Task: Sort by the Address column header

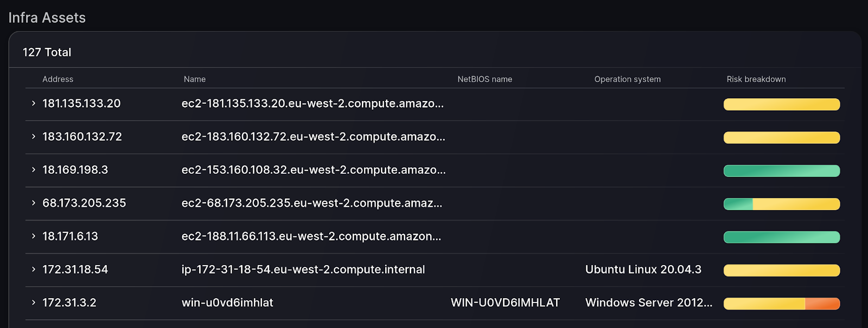Action: 58,79
